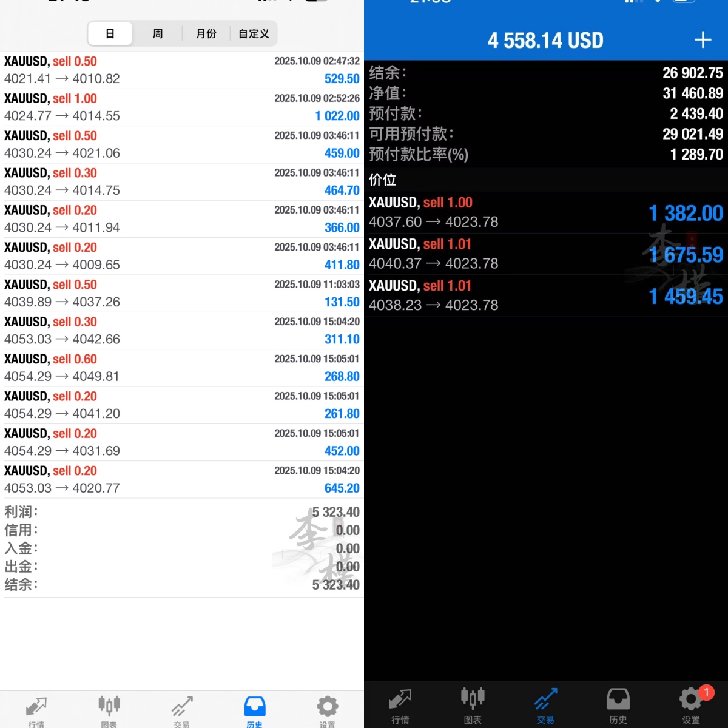Screen dimensions: 728x728
Task: Select the 日 (Day) period tab
Action: point(110,34)
